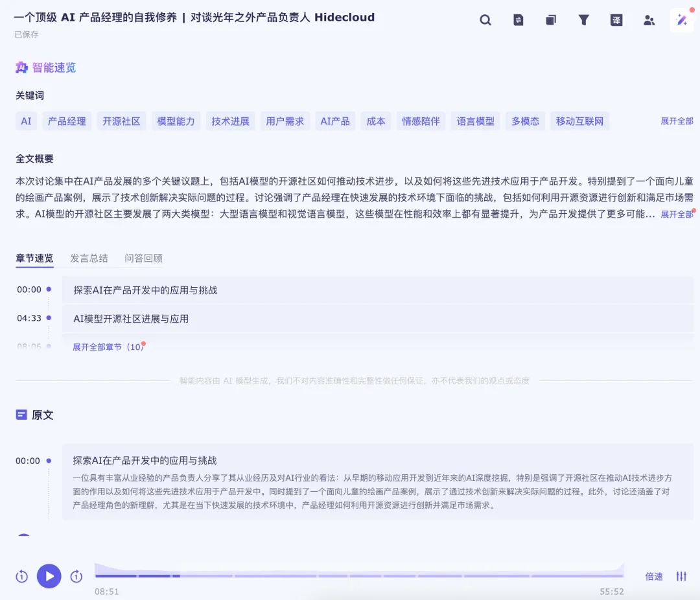
Task: Click the 原文 section icon
Action: point(21,415)
